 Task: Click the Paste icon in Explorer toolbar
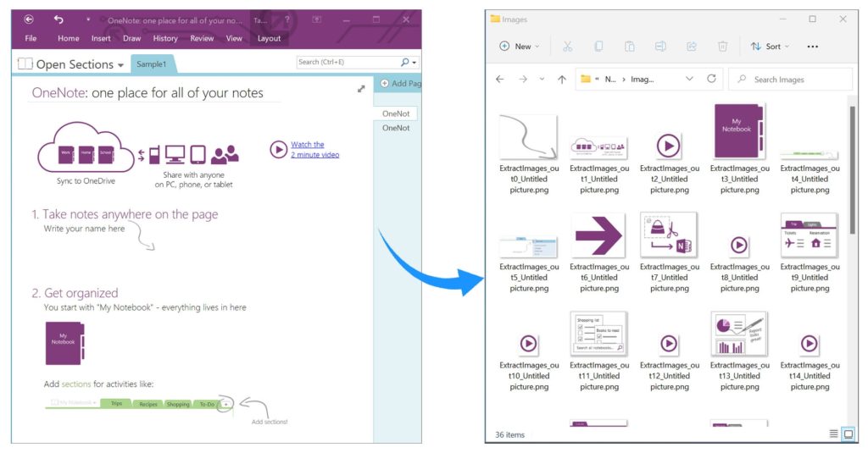pyautogui.click(x=630, y=47)
